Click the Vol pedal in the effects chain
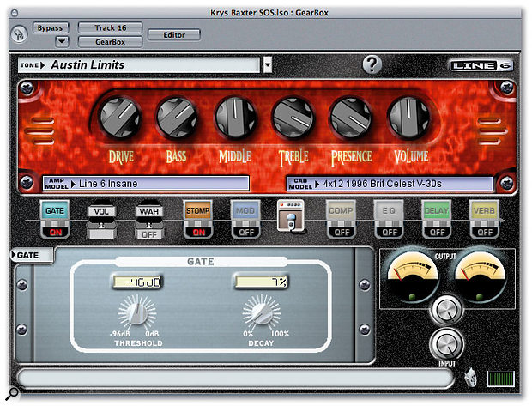 tap(101, 221)
